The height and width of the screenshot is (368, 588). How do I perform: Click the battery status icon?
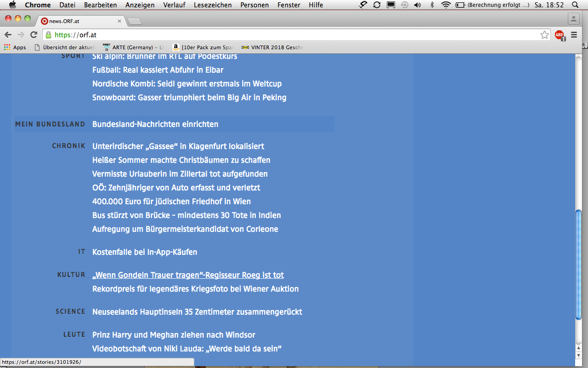(460, 5)
